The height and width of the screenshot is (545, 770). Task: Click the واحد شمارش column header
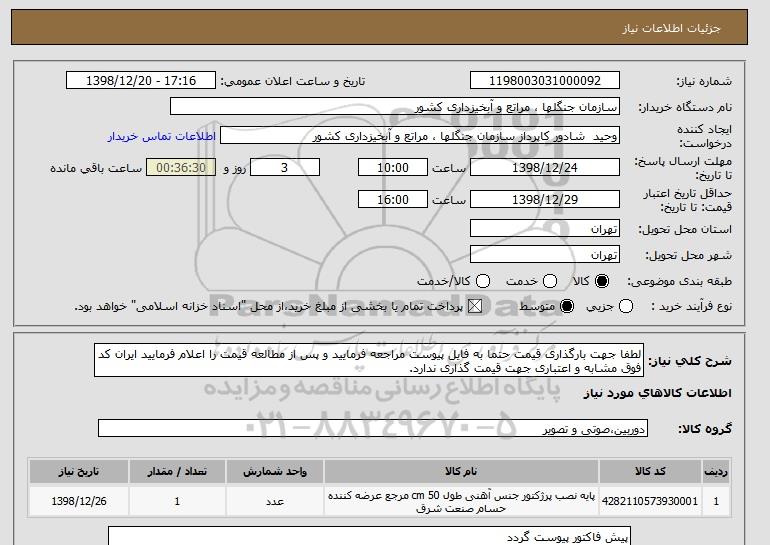point(275,471)
